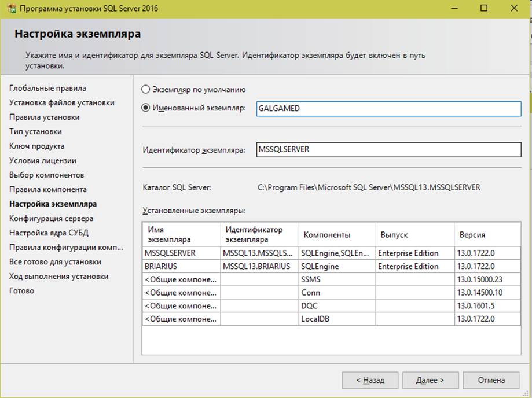Viewport: 532px width, 398px height.
Task: Click Enterprise Edition in the BRIARIUS row
Action: (415, 267)
